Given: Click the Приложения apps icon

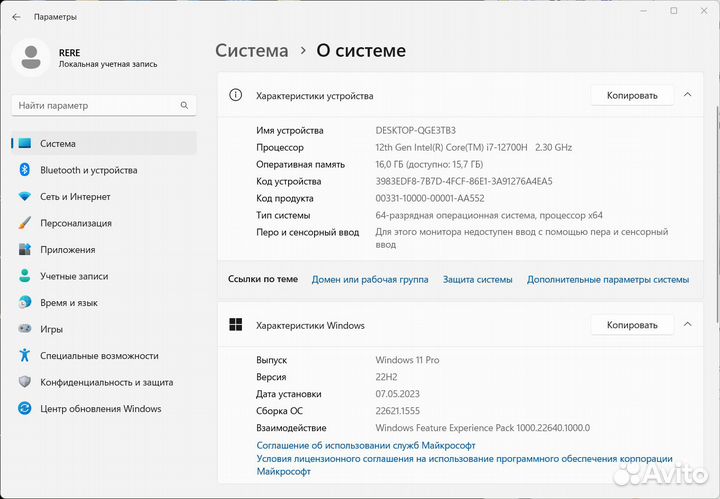Looking at the screenshot, I should [25, 249].
